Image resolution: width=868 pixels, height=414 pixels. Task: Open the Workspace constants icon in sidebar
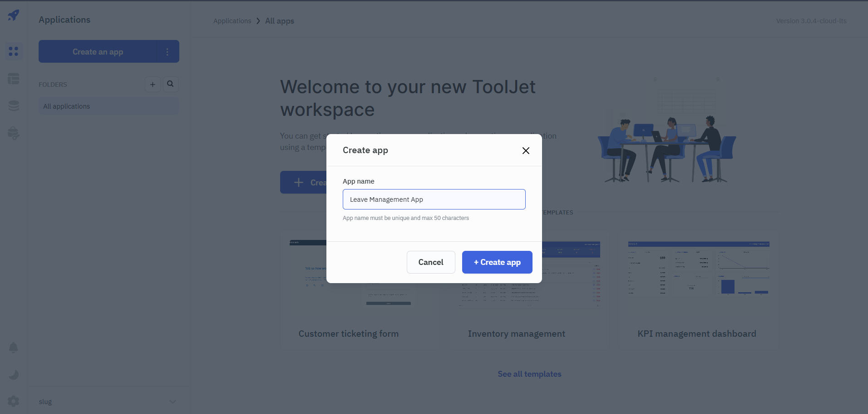(x=14, y=133)
